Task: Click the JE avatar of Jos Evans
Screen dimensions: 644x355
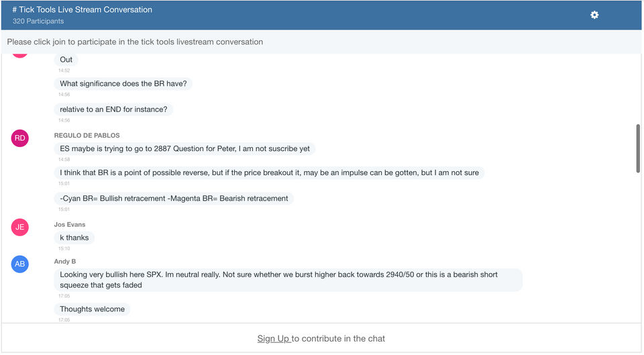Action: pos(20,227)
